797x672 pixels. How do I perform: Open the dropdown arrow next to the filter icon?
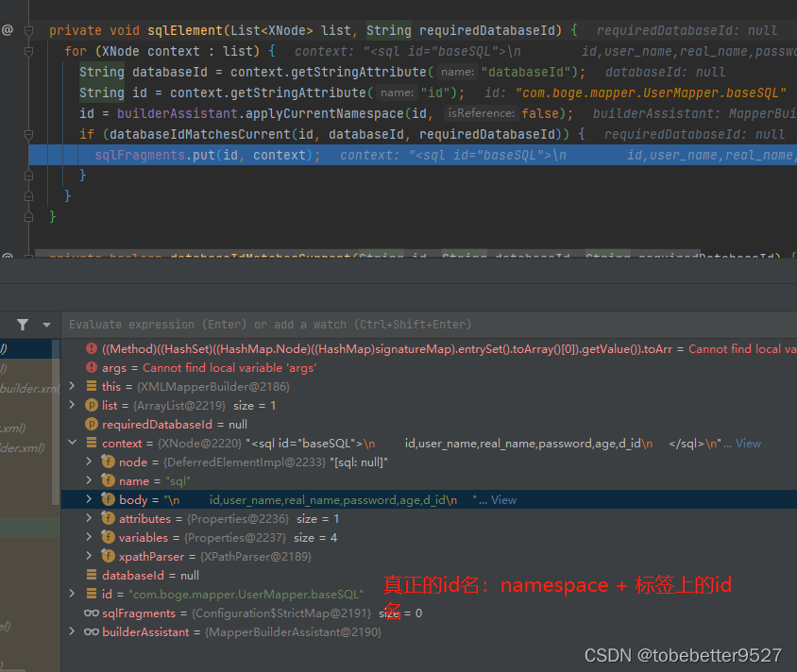click(x=47, y=325)
